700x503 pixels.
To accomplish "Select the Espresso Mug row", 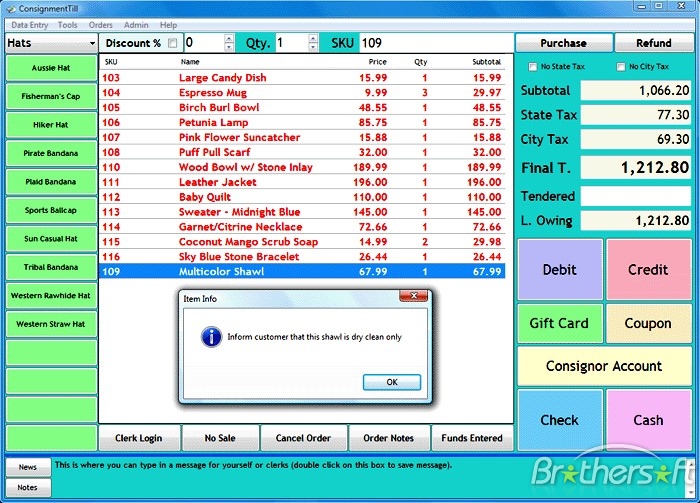I will [302, 92].
